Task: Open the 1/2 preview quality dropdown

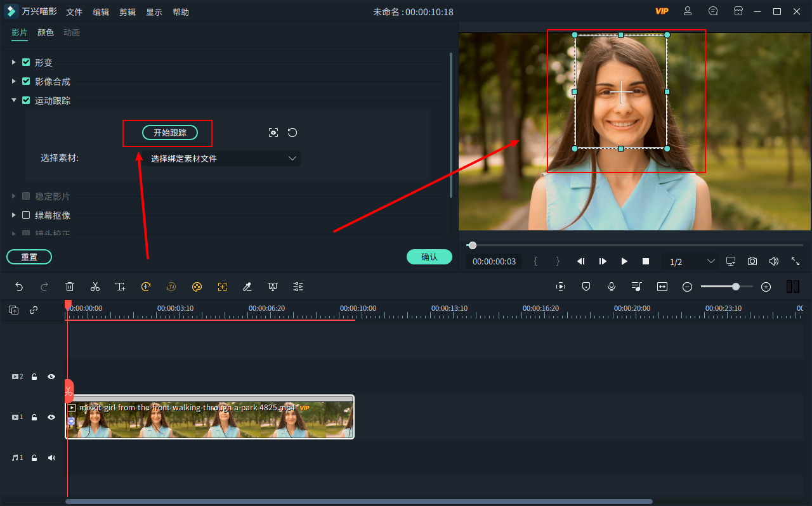Action: [691, 261]
